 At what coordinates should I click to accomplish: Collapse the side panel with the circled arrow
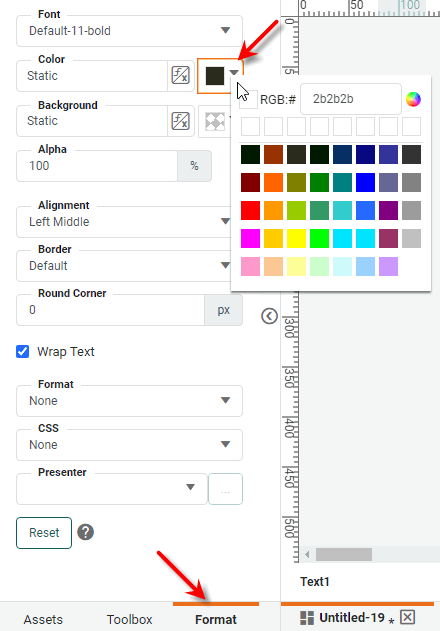click(x=269, y=316)
